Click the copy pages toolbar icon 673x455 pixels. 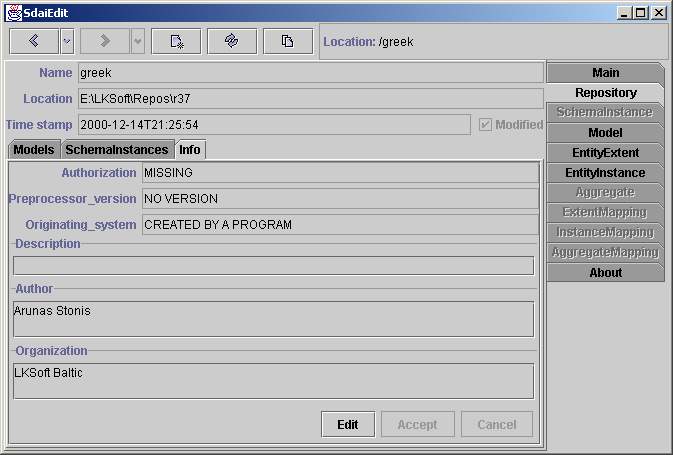[288, 41]
